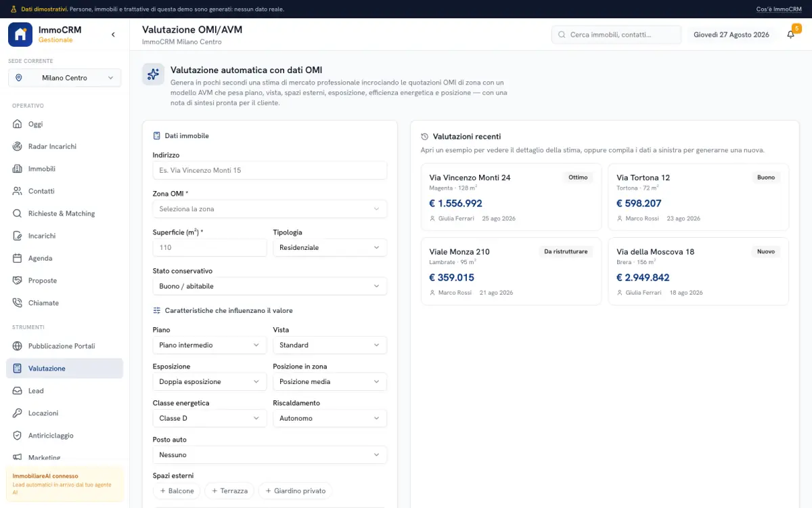Click the date Giovedì 27 Agosto 2026

click(731, 35)
